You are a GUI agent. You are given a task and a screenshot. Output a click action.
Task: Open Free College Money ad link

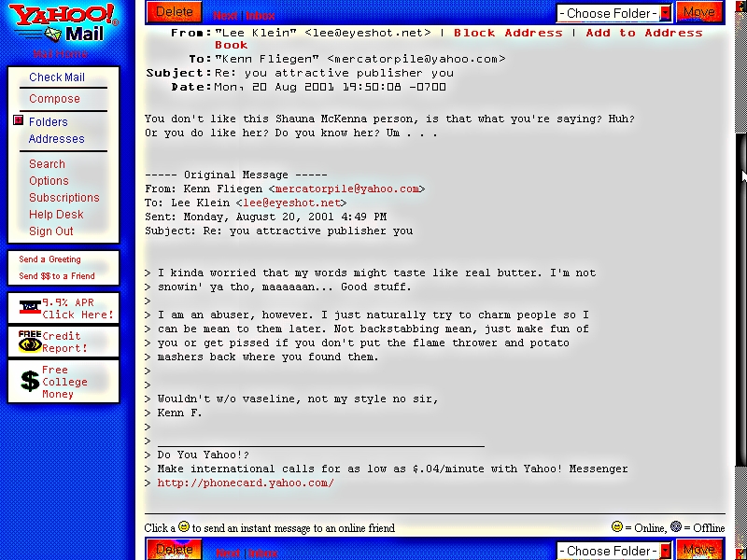pos(64,382)
